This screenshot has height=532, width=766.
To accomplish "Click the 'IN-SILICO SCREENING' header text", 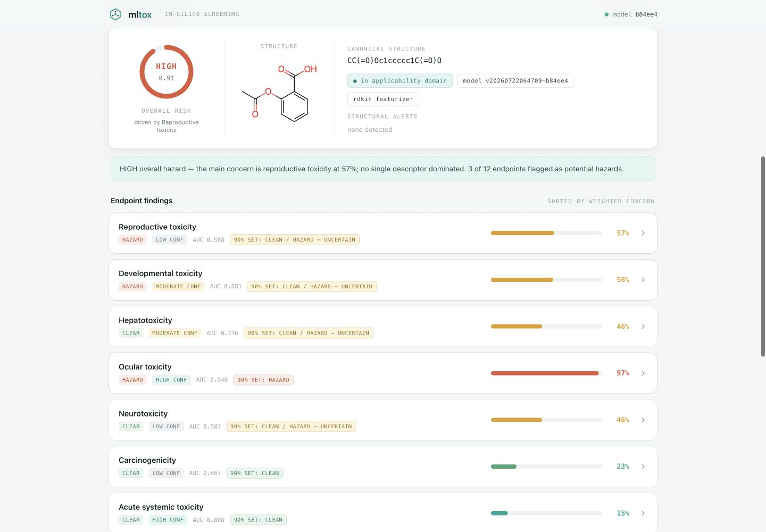I will pyautogui.click(x=202, y=14).
